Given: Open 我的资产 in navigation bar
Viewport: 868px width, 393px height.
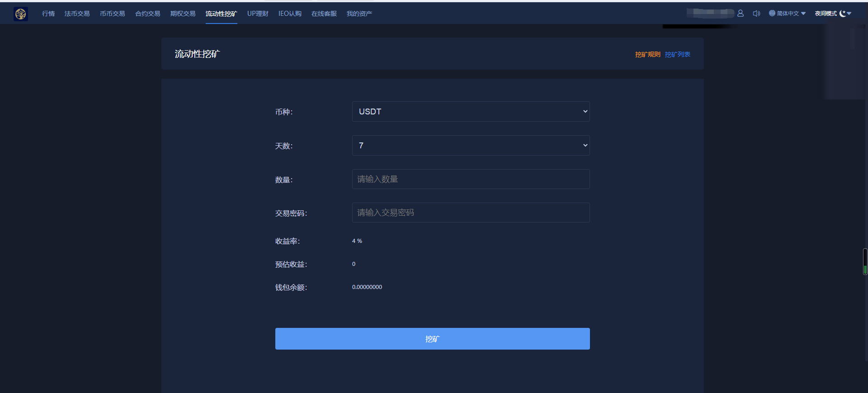Looking at the screenshot, I should 359,14.
